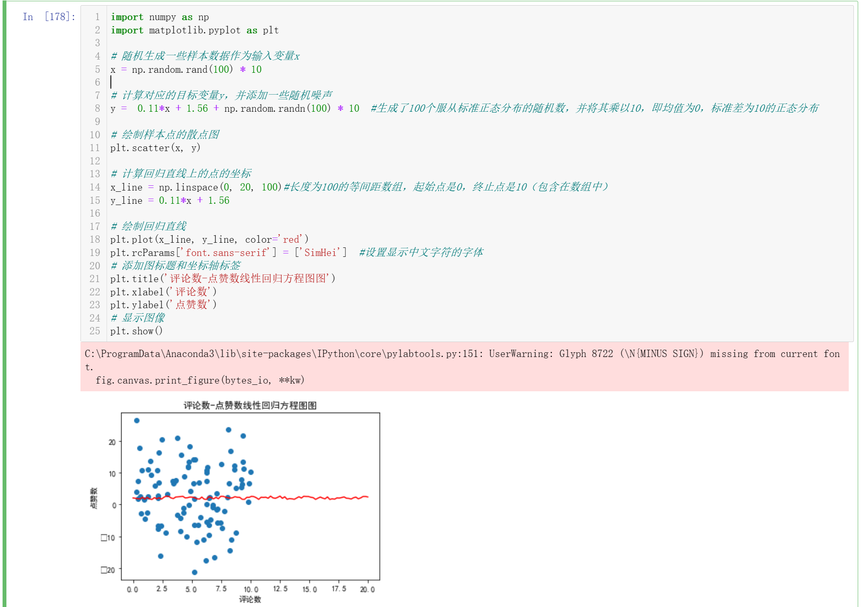Click the import matplotlib.pyplot line
Image resolution: width=868 pixels, height=607 pixels.
tap(195, 30)
